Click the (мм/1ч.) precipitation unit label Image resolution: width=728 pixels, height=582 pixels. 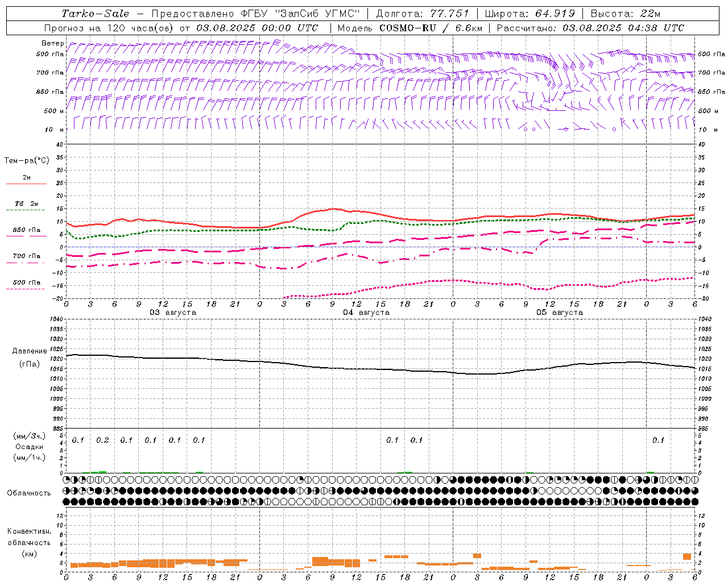29,458
